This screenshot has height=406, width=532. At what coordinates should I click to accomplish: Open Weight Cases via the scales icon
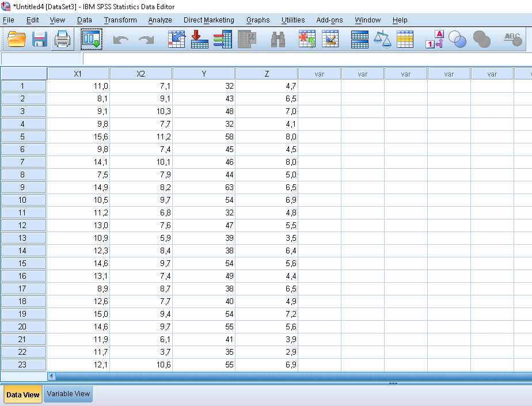click(382, 39)
